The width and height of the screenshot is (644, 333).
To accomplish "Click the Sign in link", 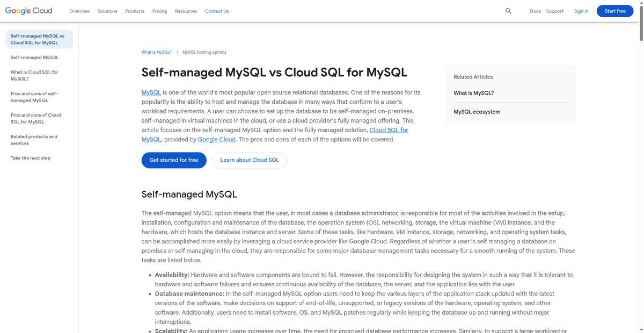I will (x=581, y=11).
